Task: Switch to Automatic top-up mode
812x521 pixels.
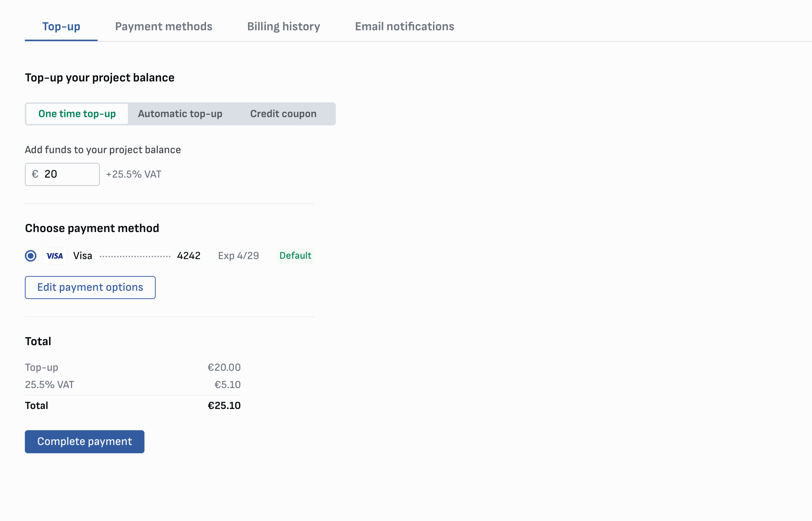Action: click(x=180, y=114)
